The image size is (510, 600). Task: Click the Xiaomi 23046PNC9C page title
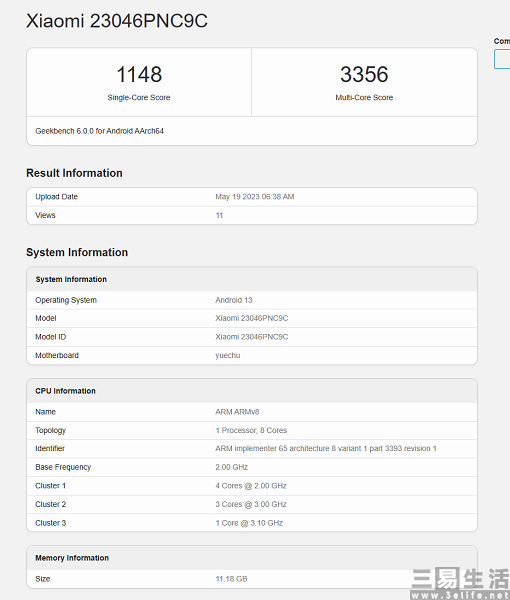point(117,21)
